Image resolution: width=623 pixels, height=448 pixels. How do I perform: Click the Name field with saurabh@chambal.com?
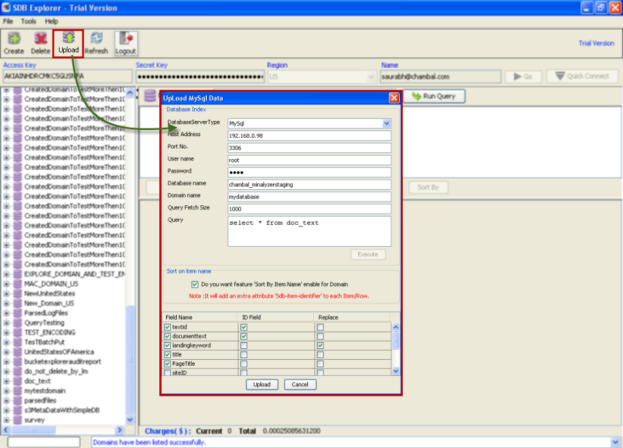click(440, 77)
